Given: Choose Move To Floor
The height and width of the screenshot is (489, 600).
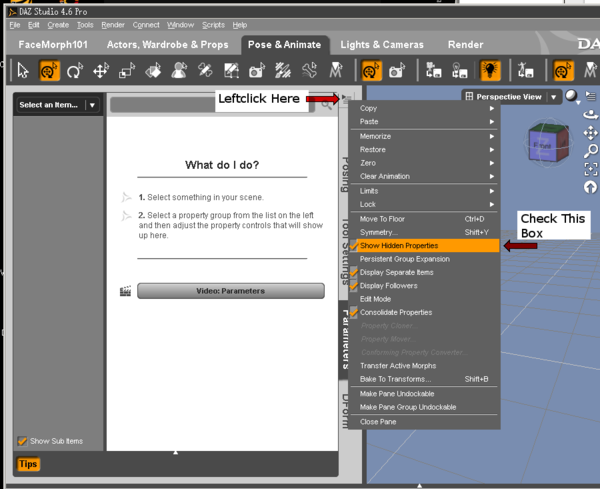Looking at the screenshot, I should [424, 219].
